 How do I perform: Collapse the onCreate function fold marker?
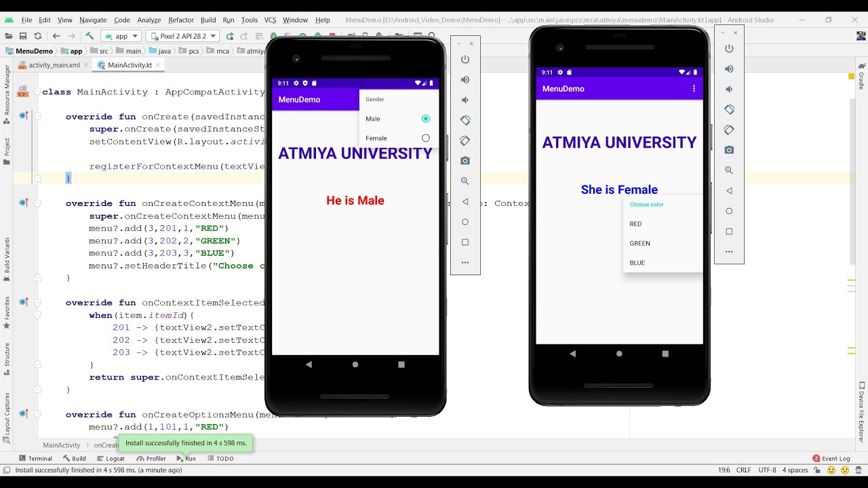pos(38,117)
